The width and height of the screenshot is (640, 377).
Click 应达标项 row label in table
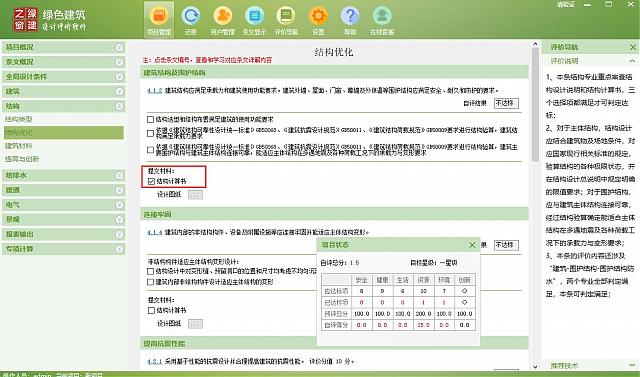tap(337, 291)
